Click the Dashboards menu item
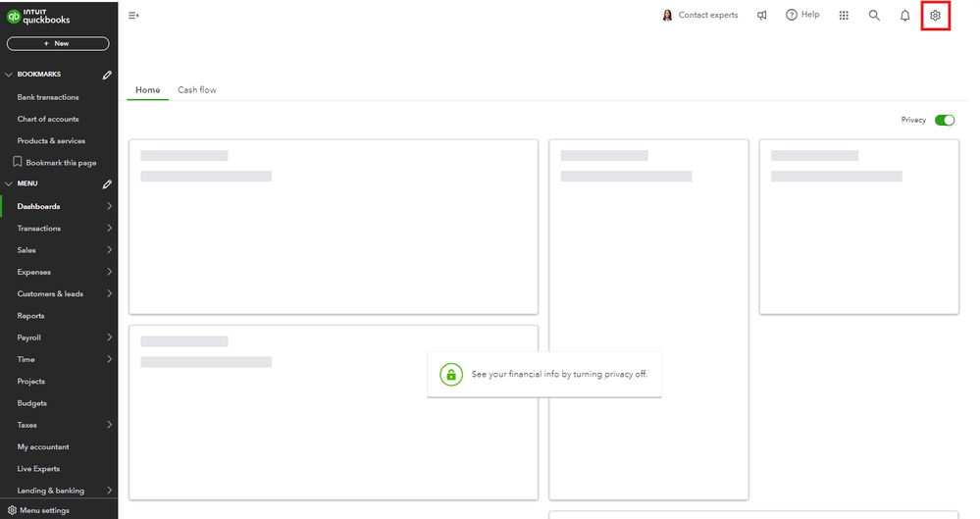980x519 pixels. point(39,206)
